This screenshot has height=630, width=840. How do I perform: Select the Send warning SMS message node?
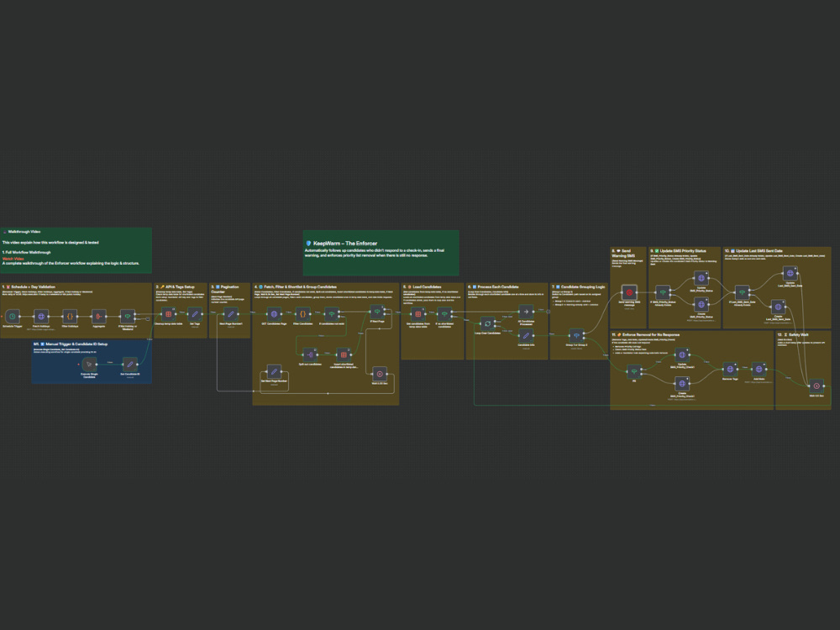[x=629, y=292]
